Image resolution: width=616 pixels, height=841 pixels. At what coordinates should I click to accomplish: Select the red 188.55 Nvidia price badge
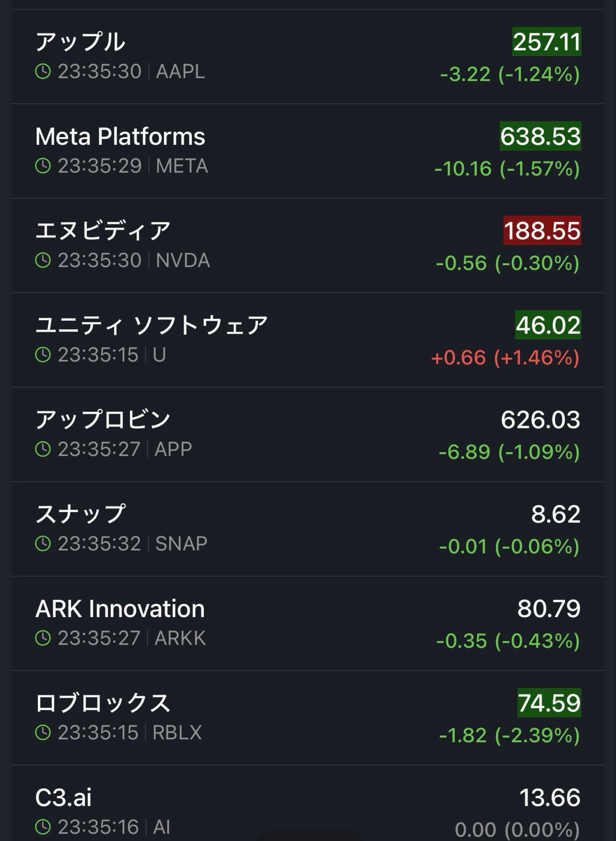pyautogui.click(x=542, y=230)
